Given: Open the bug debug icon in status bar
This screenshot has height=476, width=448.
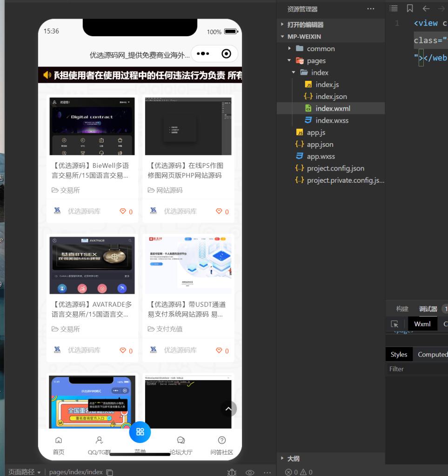Looking at the screenshot, I should tap(232, 472).
